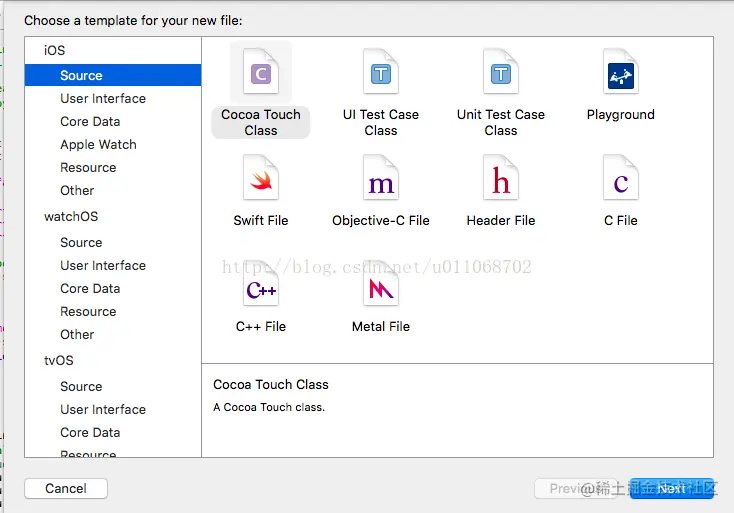The height and width of the screenshot is (513, 734).
Task: Select the Cocoa Touch Class template icon
Action: pos(261,72)
